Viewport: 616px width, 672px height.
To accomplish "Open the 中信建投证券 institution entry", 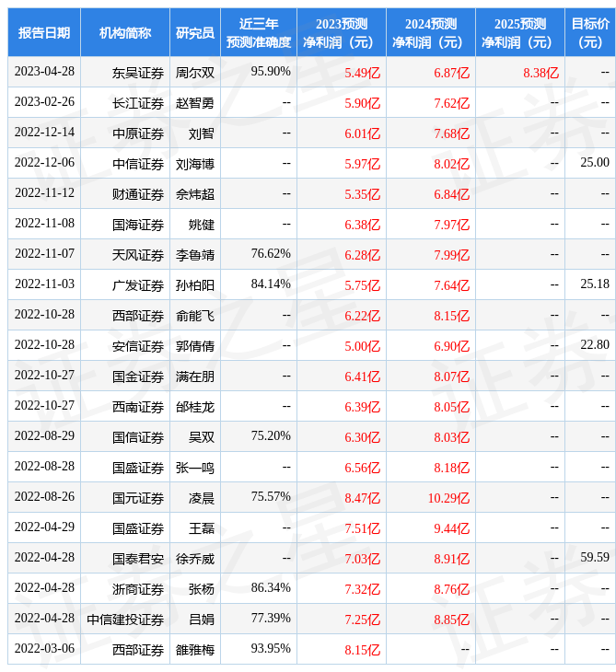I will (125, 620).
